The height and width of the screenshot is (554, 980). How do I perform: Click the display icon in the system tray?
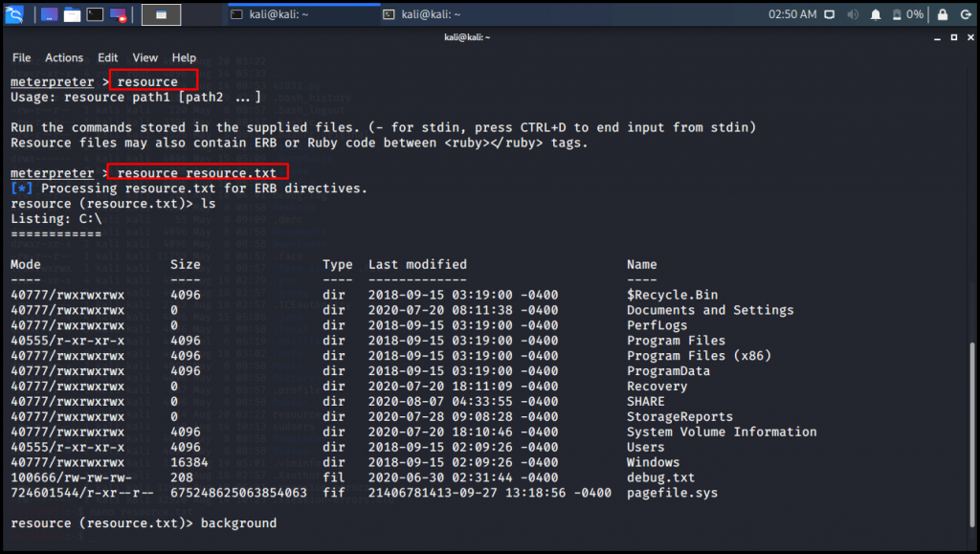[x=830, y=14]
